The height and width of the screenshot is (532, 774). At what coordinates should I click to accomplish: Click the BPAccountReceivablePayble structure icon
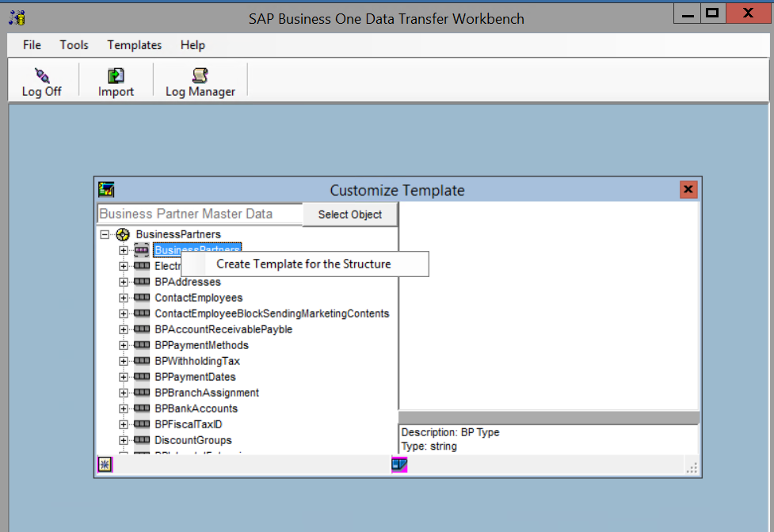coord(142,329)
